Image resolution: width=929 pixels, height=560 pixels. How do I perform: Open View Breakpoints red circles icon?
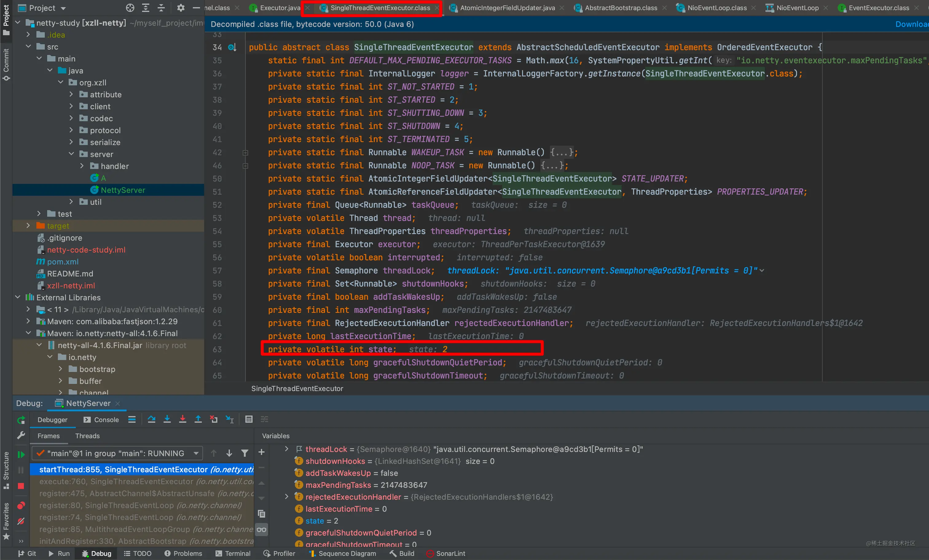(x=21, y=505)
